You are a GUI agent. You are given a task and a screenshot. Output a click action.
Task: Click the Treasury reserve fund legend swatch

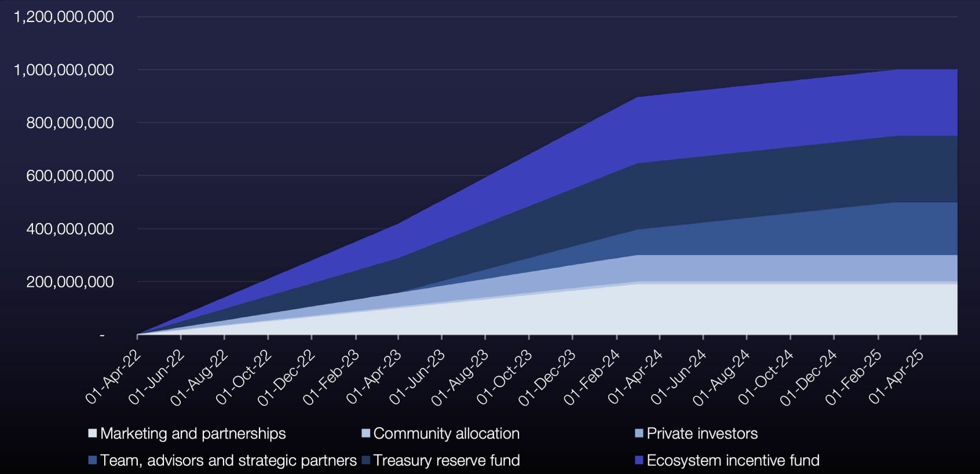click(x=365, y=461)
